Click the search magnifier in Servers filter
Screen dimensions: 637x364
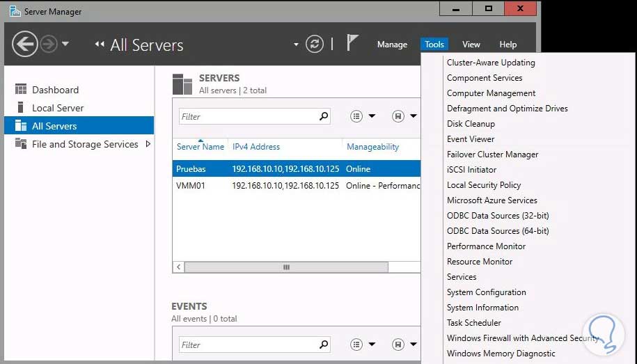tap(324, 117)
